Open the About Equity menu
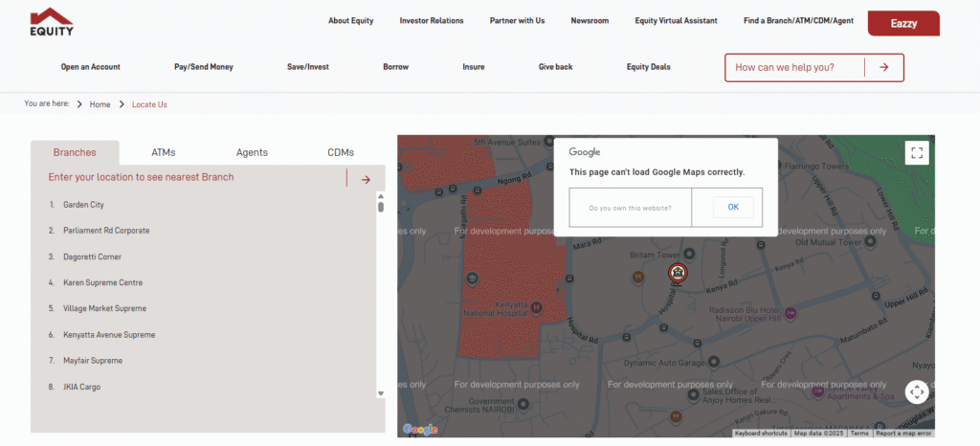 (350, 21)
